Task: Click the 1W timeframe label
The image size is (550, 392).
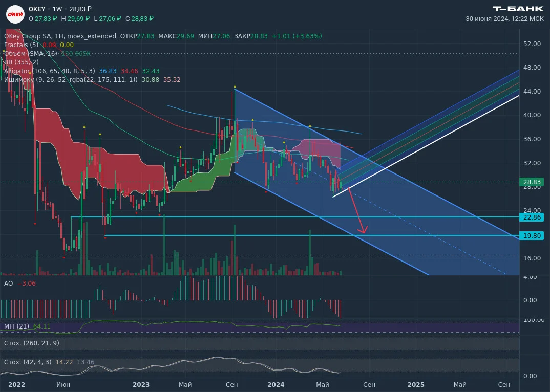Action: (x=57, y=9)
